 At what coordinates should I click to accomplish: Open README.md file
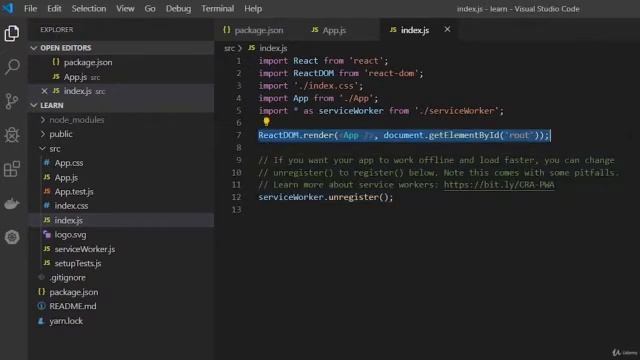[73, 306]
